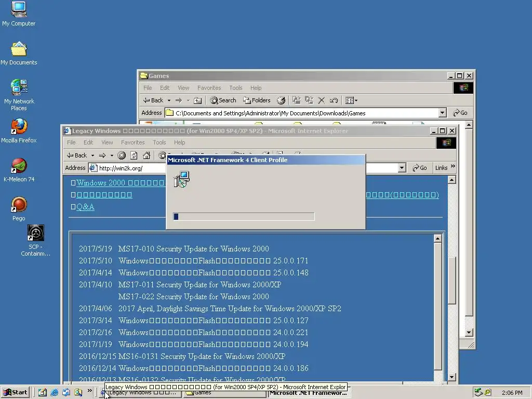Click the Start button
The width and height of the screenshot is (532, 399).
15,392
